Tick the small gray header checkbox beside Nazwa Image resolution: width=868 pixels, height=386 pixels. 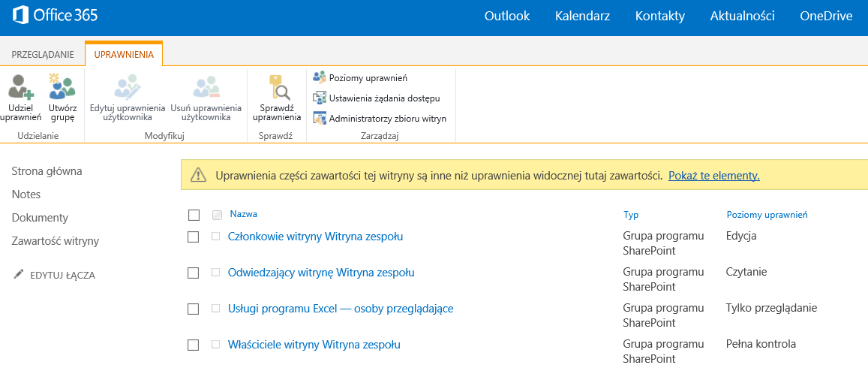[x=217, y=215]
